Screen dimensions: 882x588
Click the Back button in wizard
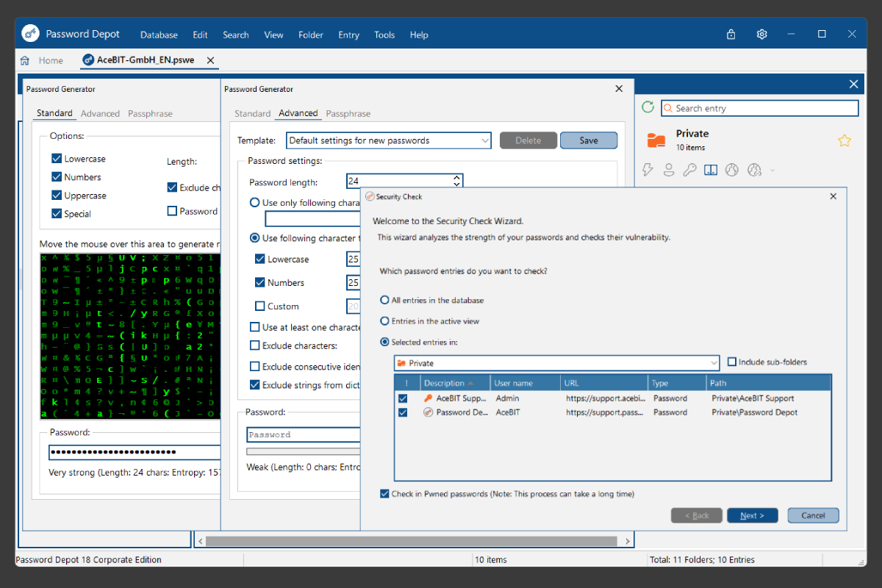697,515
